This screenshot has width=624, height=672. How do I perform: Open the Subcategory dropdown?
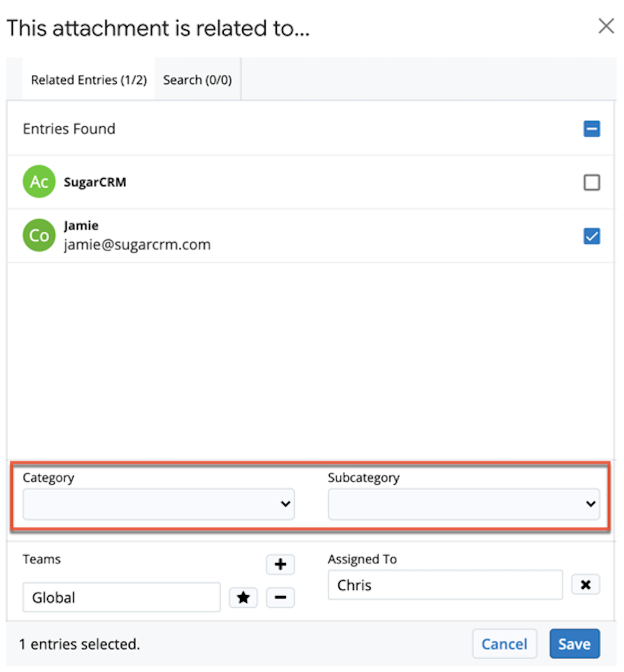463,504
